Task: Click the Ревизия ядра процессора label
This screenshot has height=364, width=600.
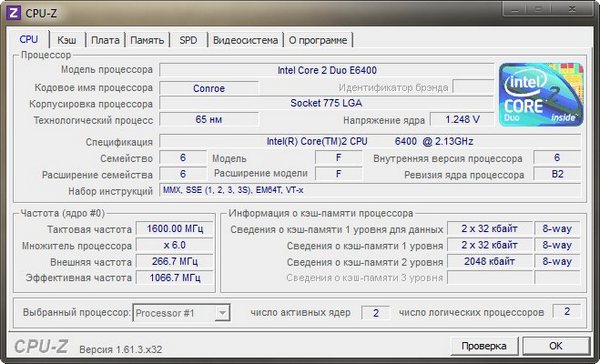Action: tap(464, 175)
